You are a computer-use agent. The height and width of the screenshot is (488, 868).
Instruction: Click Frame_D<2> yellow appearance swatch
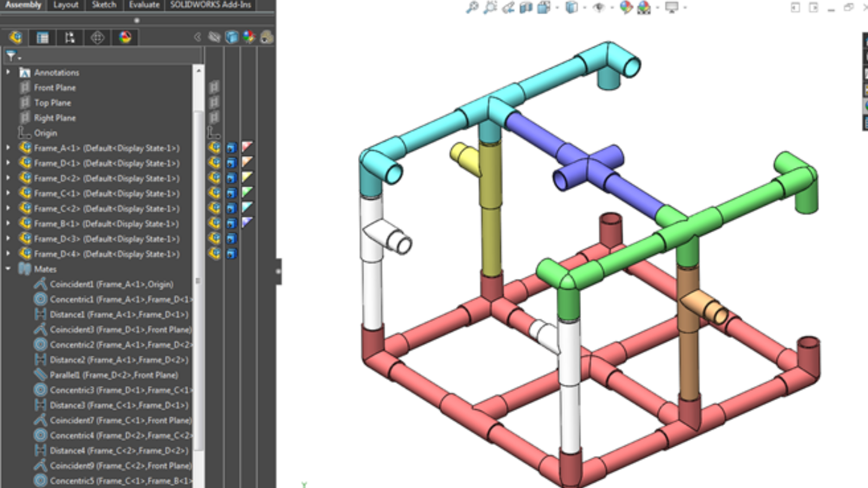(247, 177)
